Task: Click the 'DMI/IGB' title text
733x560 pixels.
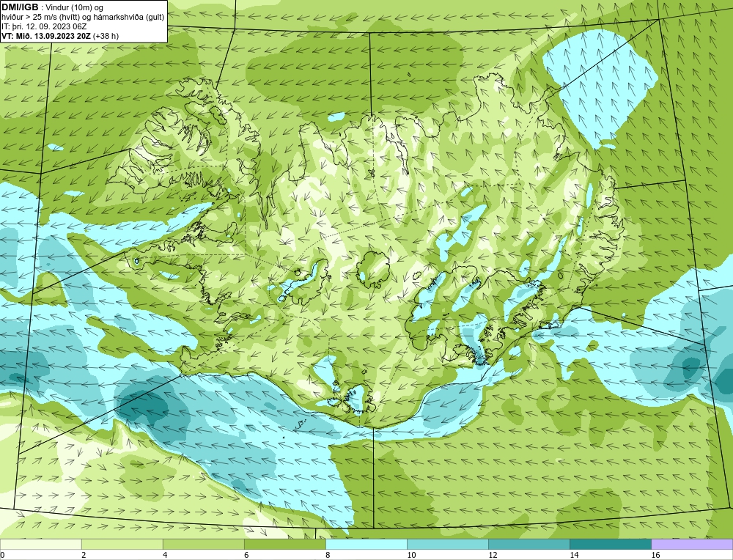Action: [x=20, y=7]
